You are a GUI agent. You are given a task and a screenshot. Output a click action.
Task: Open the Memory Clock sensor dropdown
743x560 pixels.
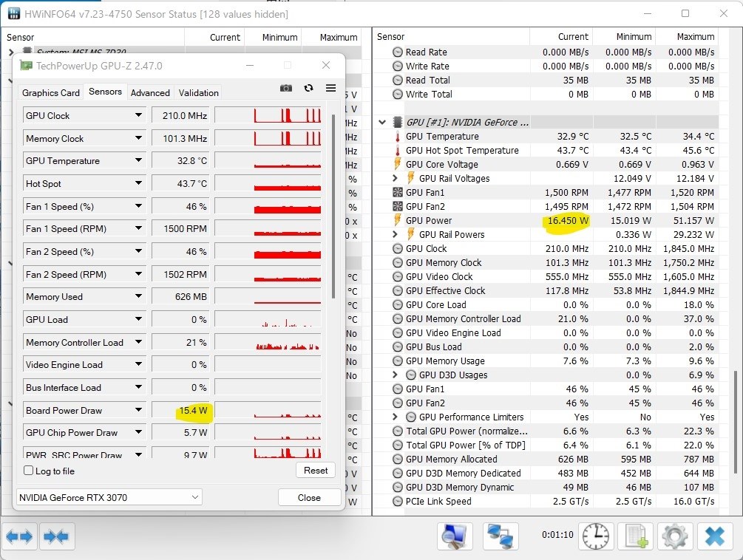coord(138,138)
